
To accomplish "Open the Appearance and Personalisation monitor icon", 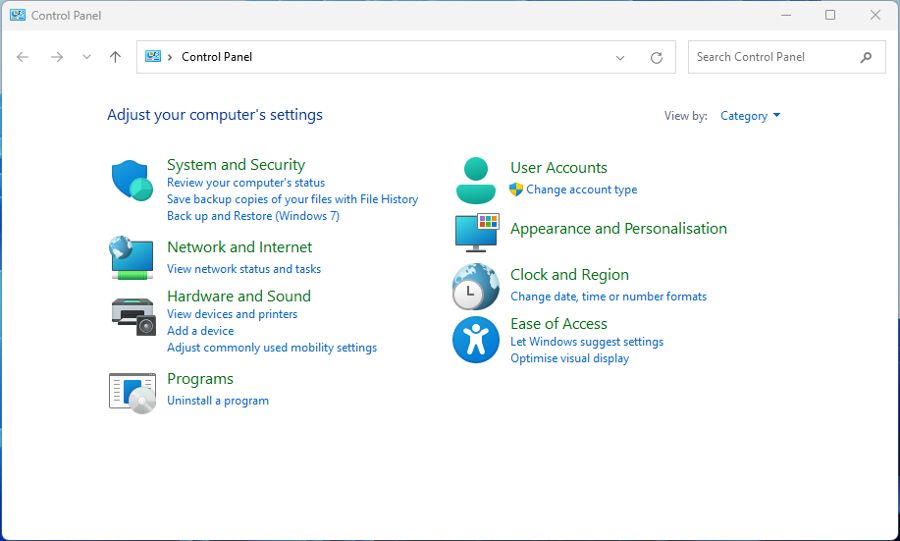I will click(x=476, y=231).
